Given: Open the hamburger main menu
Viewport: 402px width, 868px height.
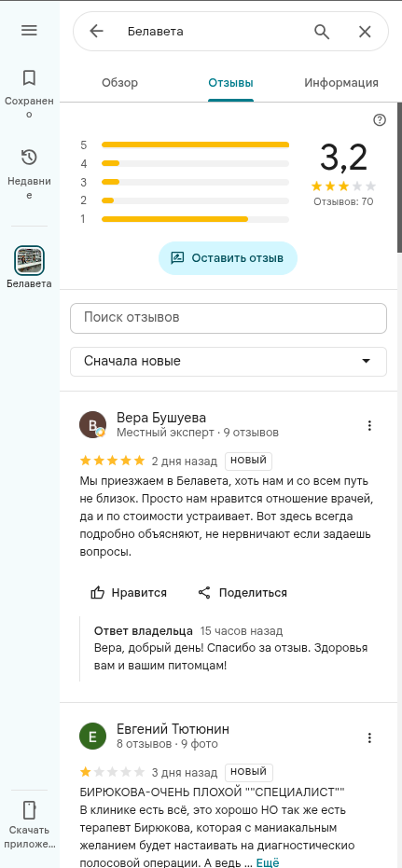Looking at the screenshot, I should point(29,31).
